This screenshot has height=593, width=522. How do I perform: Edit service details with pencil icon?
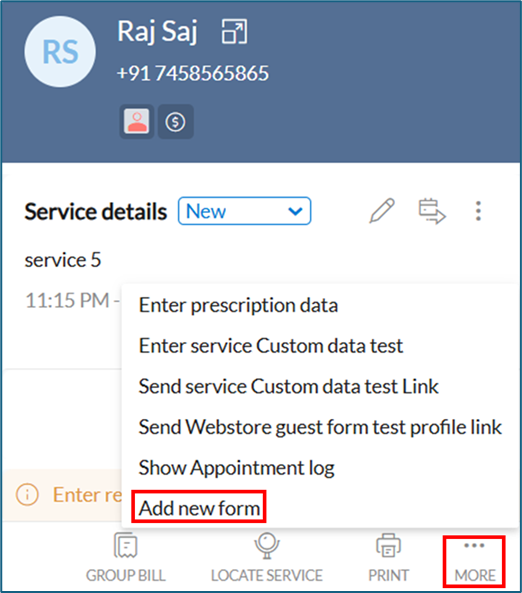[382, 211]
